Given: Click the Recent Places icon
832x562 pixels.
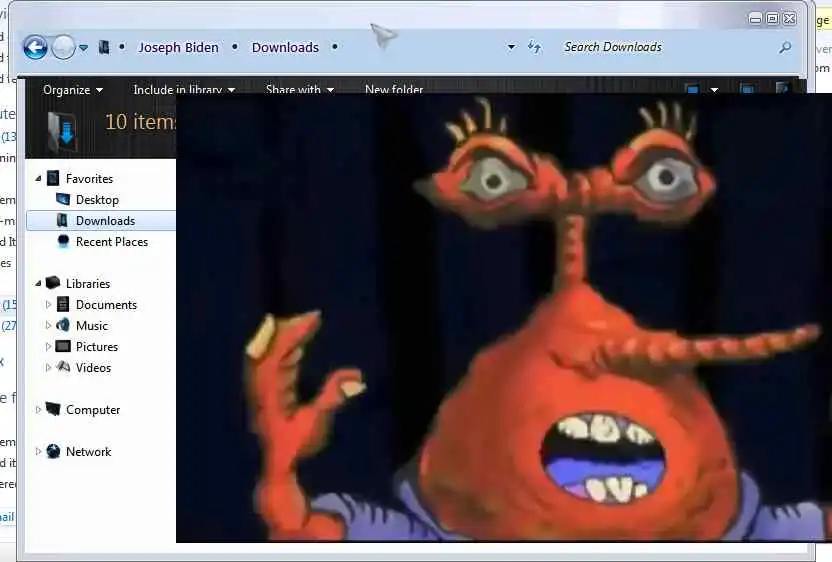Looking at the screenshot, I should pyautogui.click(x=63, y=241).
